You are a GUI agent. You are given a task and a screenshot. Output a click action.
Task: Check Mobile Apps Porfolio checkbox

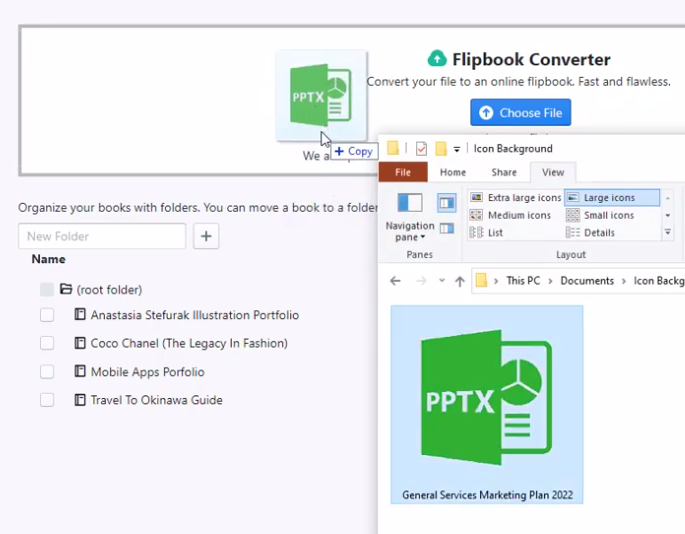(47, 372)
